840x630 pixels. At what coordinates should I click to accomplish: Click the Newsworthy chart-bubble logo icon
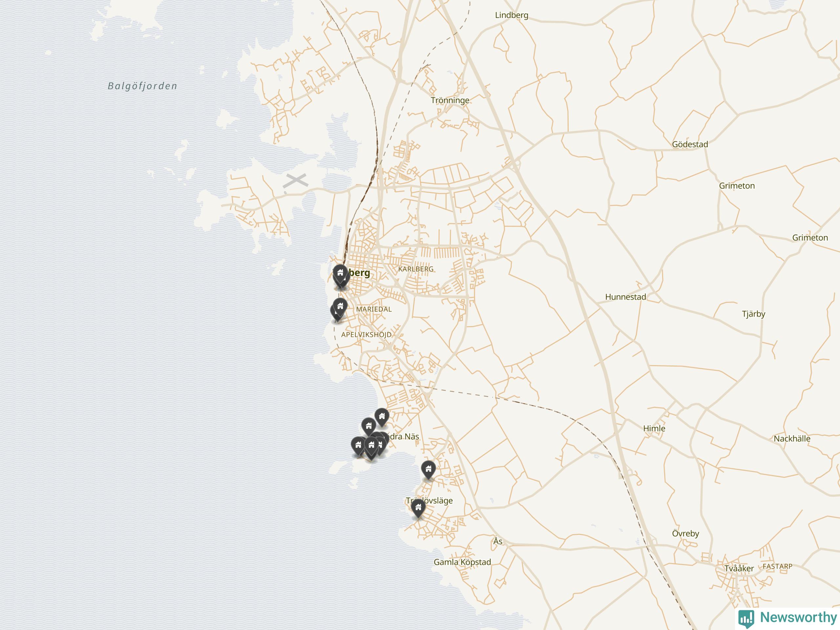pyautogui.click(x=746, y=619)
